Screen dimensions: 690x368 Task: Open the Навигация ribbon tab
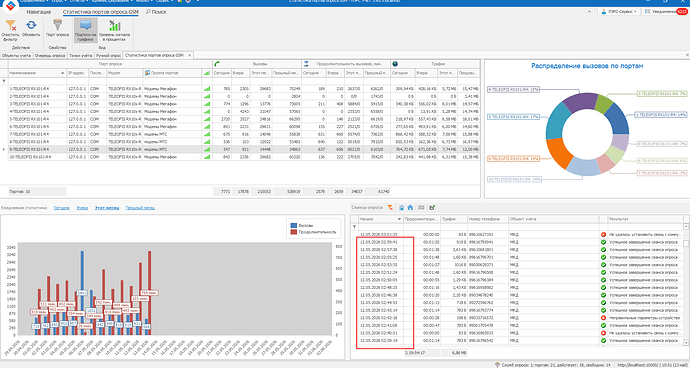pos(39,12)
